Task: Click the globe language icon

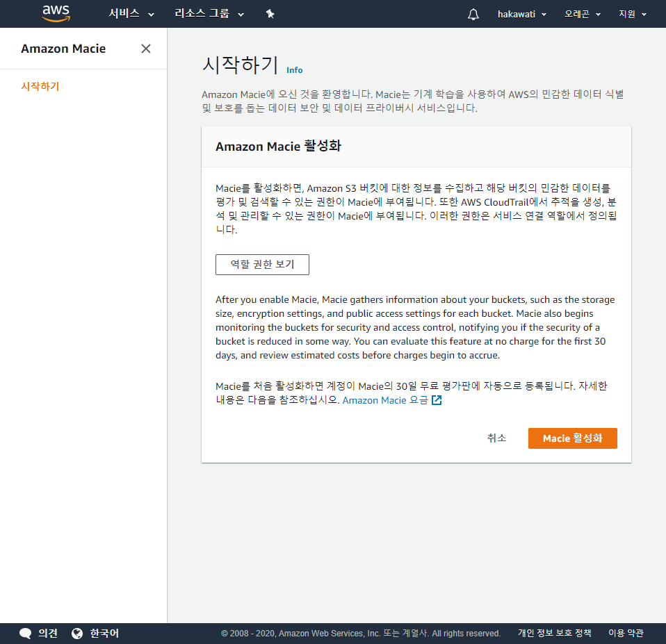Action: pos(77,634)
